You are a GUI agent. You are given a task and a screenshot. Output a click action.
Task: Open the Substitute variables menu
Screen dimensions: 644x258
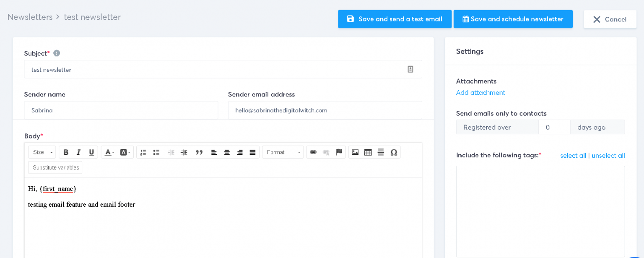click(55, 167)
